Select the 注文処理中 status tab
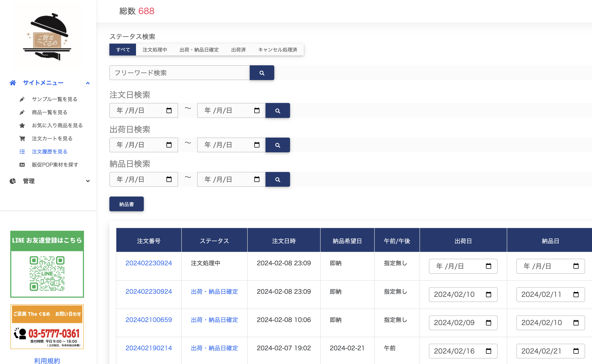Viewport: 592px width, 364px height. pos(155,50)
